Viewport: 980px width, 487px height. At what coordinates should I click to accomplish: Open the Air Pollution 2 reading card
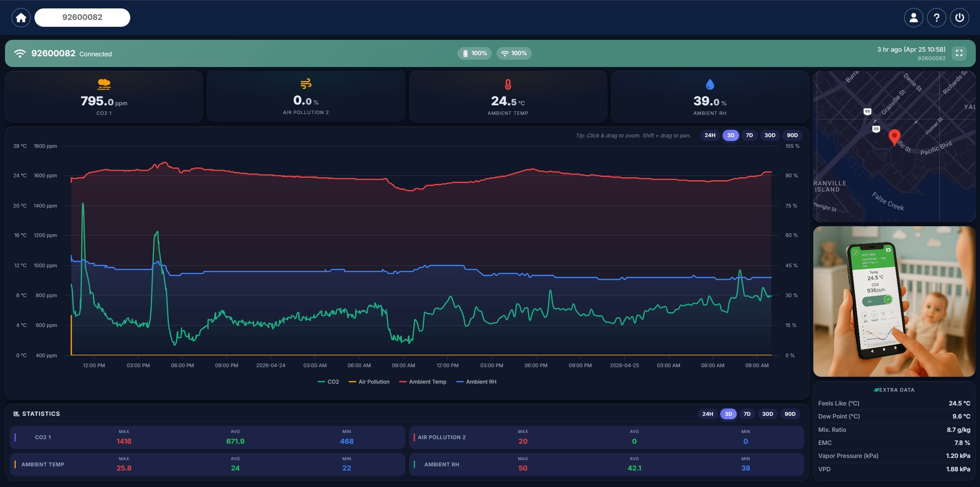click(306, 96)
